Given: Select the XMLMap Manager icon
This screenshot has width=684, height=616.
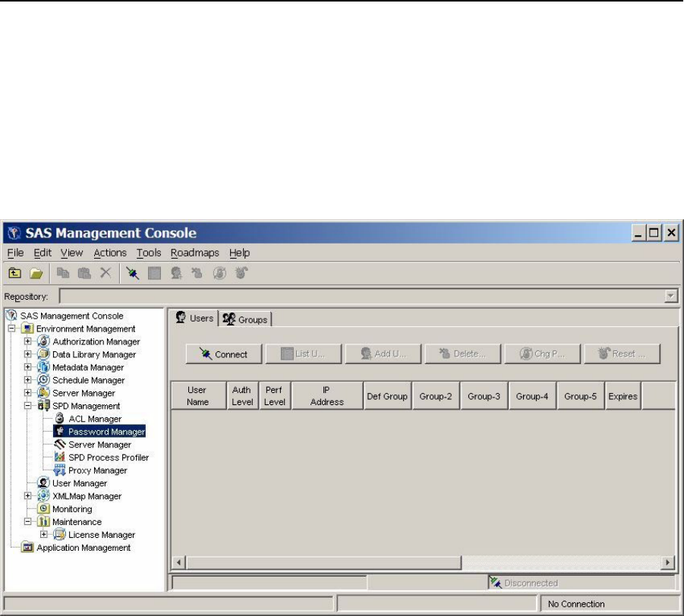Looking at the screenshot, I should [x=43, y=495].
